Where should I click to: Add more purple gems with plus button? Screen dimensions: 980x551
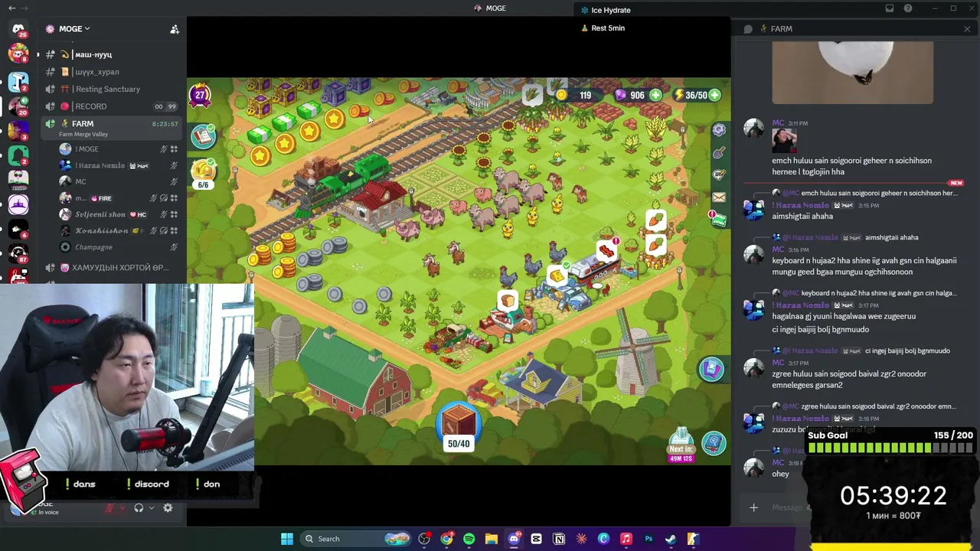click(x=656, y=95)
